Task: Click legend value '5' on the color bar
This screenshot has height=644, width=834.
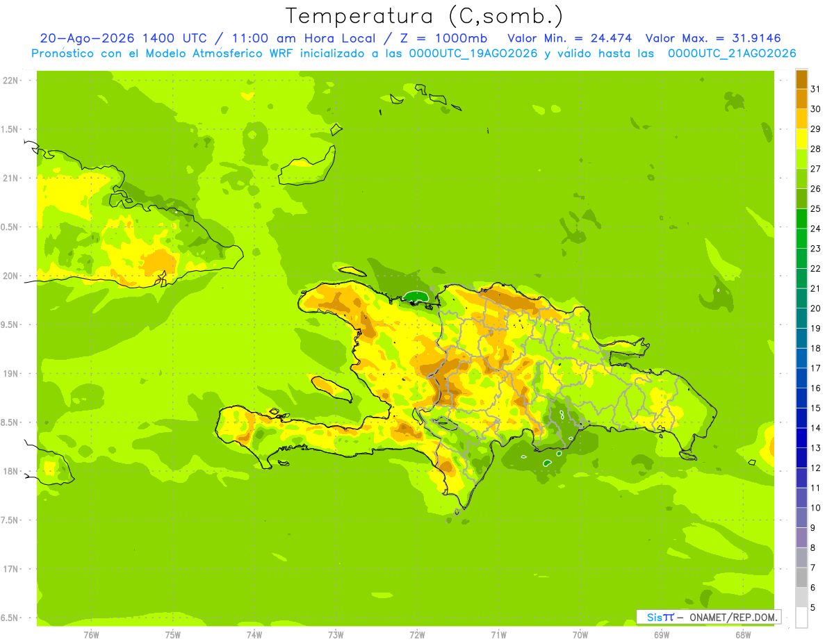Action: click(812, 607)
